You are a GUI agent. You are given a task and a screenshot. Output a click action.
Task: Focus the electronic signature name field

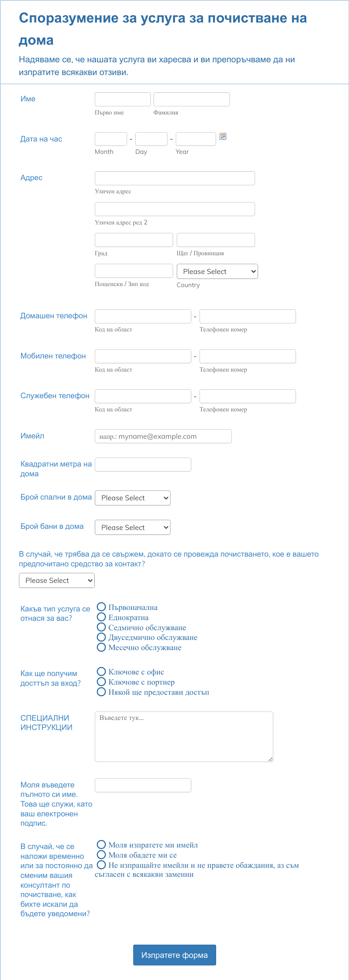143,785
